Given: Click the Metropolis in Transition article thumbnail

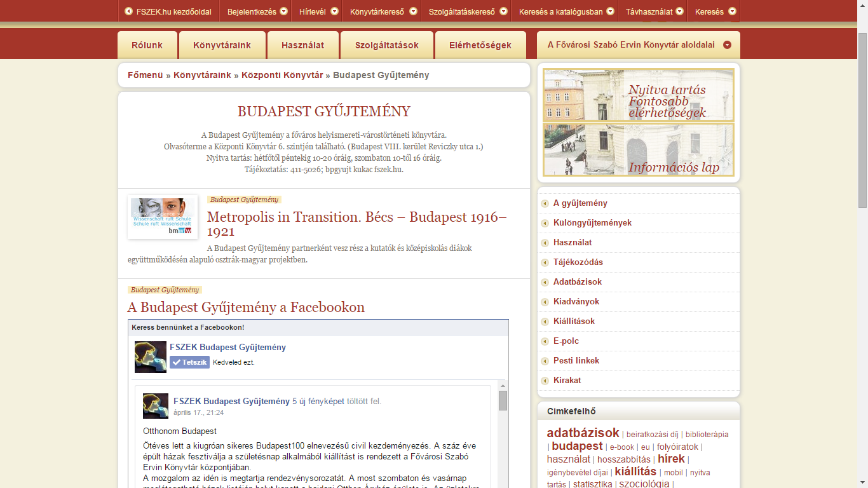Looking at the screenshot, I should click(163, 217).
